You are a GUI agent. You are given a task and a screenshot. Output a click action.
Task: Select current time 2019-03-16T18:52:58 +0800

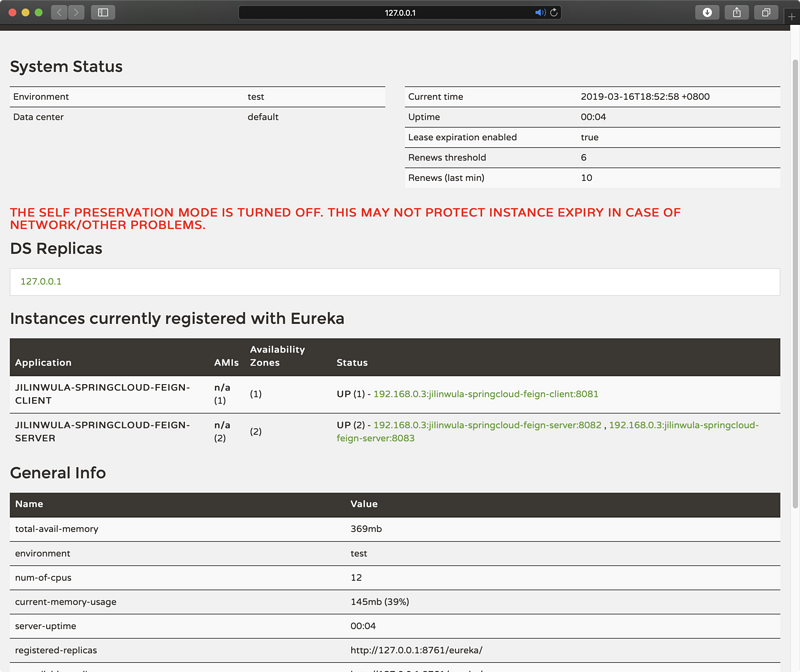(645, 96)
